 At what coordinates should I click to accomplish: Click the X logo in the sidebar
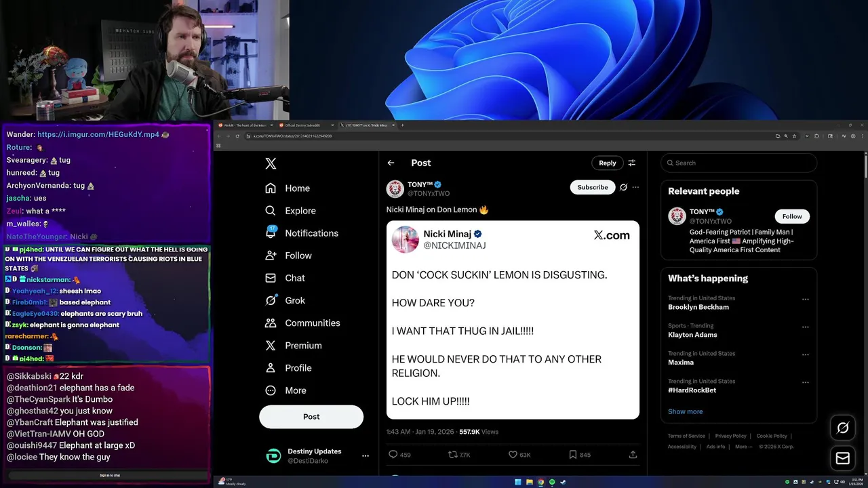(271, 163)
